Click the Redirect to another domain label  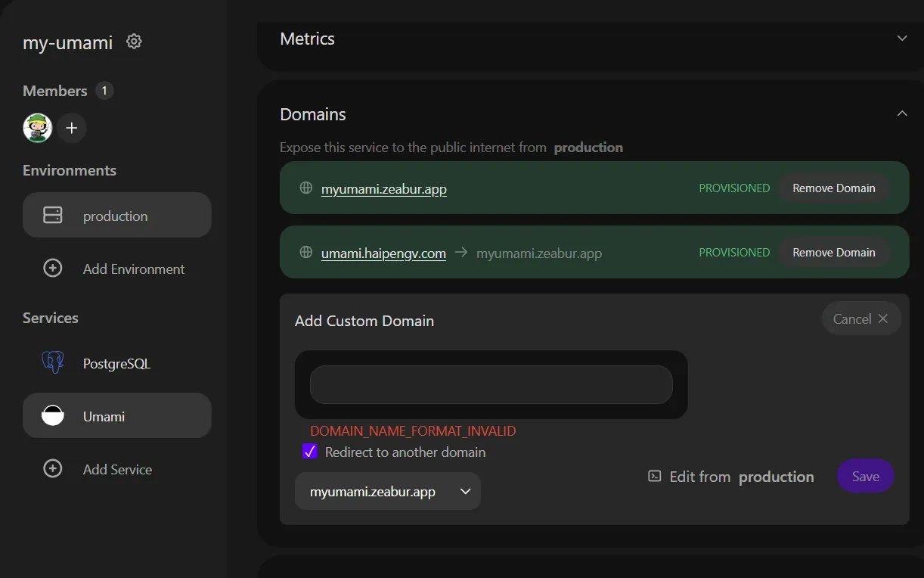[x=405, y=452]
